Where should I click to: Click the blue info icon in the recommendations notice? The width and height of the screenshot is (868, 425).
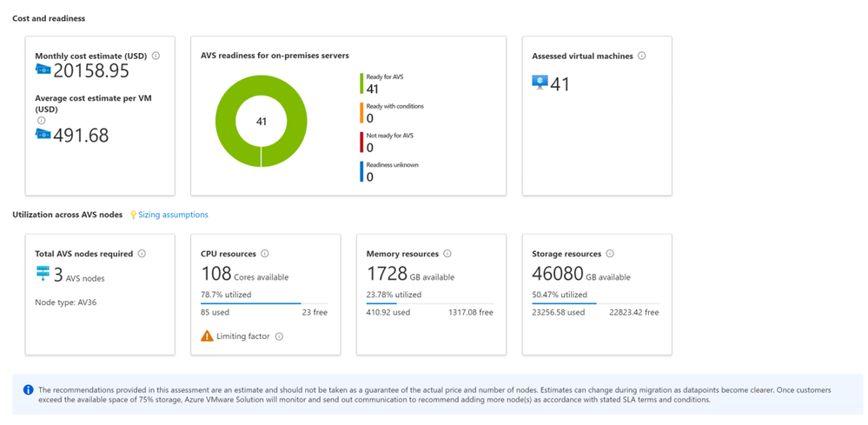point(28,390)
